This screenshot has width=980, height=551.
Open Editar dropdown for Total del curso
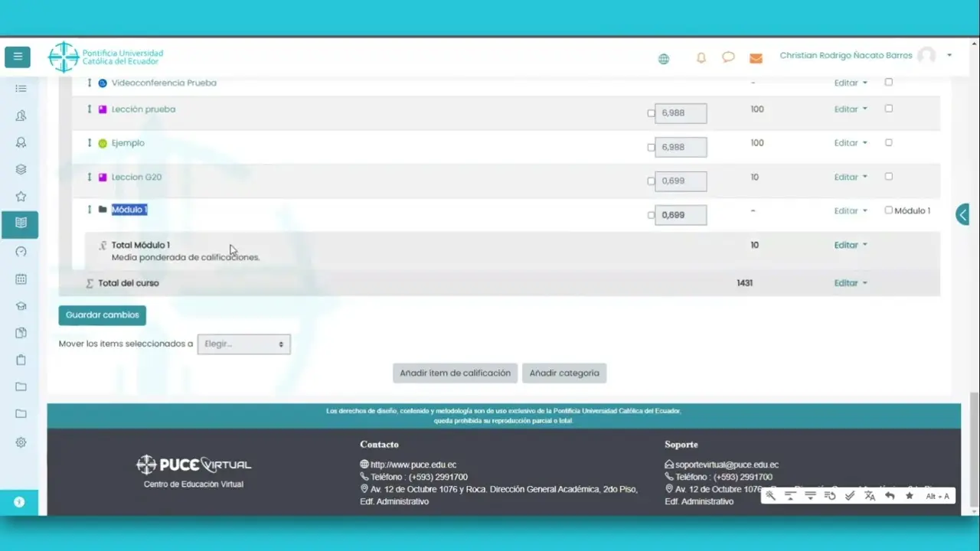click(x=851, y=283)
